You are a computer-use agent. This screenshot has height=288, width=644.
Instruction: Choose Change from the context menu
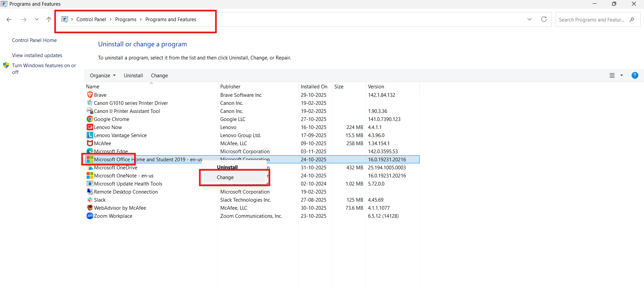click(225, 177)
